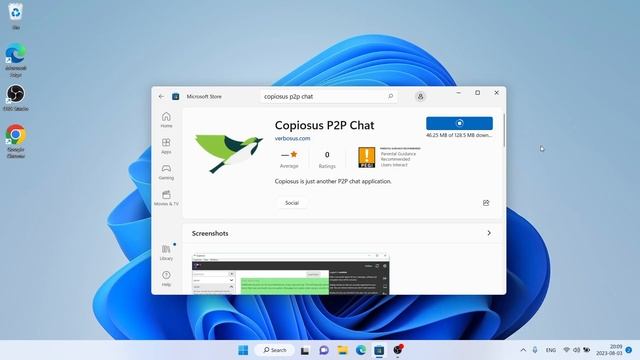
Task: Open the verbosus.com publisher link
Action: 292,138
